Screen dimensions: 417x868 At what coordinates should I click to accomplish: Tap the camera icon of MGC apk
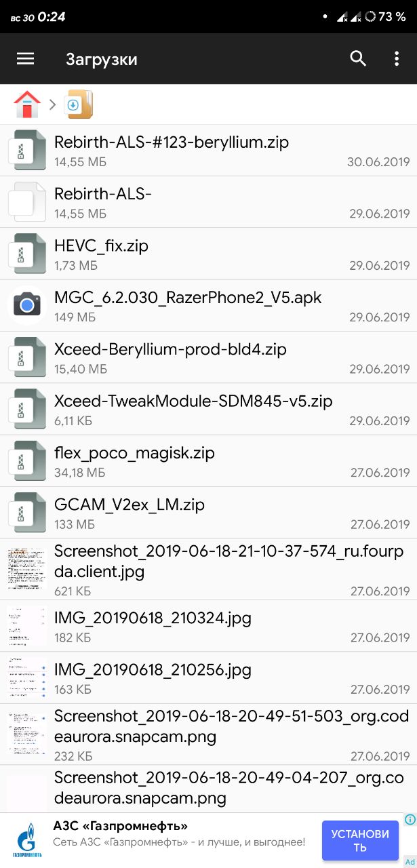point(26,305)
